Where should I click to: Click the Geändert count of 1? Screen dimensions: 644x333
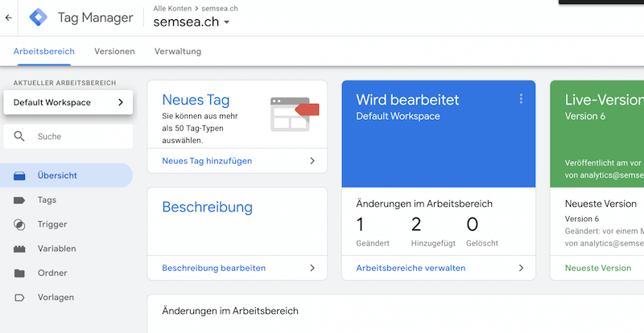coord(360,224)
